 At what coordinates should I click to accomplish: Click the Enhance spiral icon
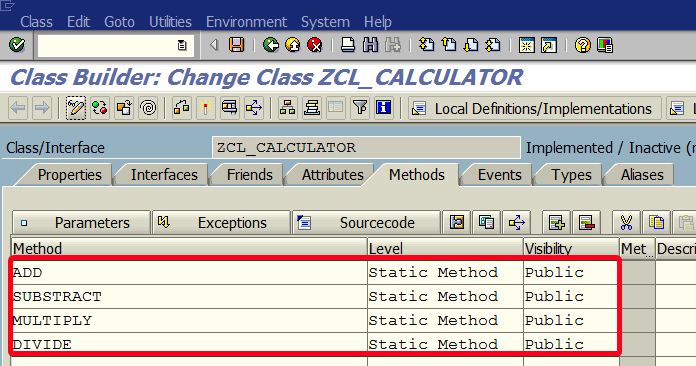(148, 108)
